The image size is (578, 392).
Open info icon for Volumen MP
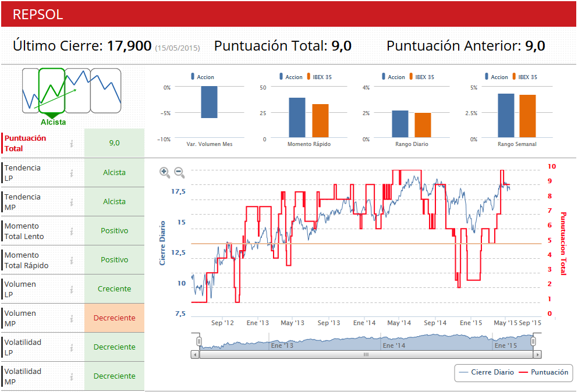(x=72, y=318)
